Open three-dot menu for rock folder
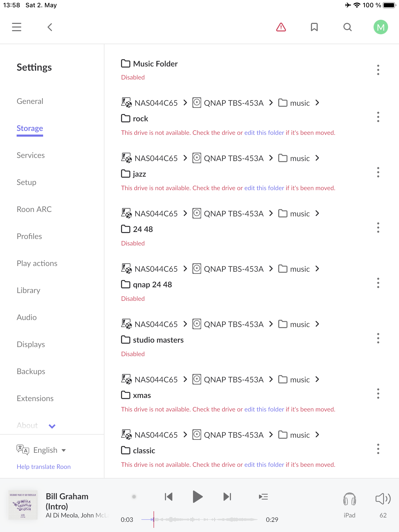 pos(378,117)
